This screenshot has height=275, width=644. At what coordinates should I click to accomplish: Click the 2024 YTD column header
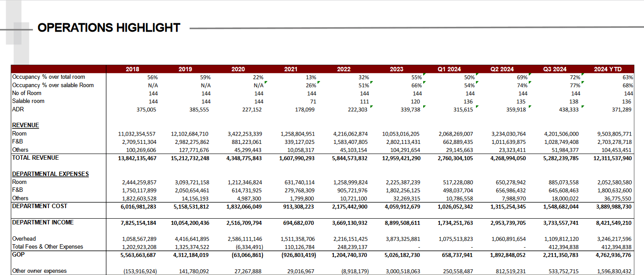tap(607, 69)
